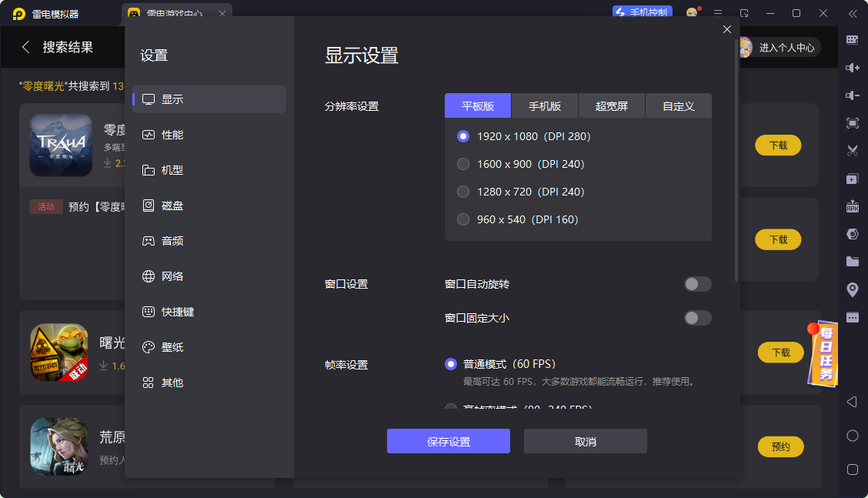Switch to 自定义 resolution tab

point(679,105)
